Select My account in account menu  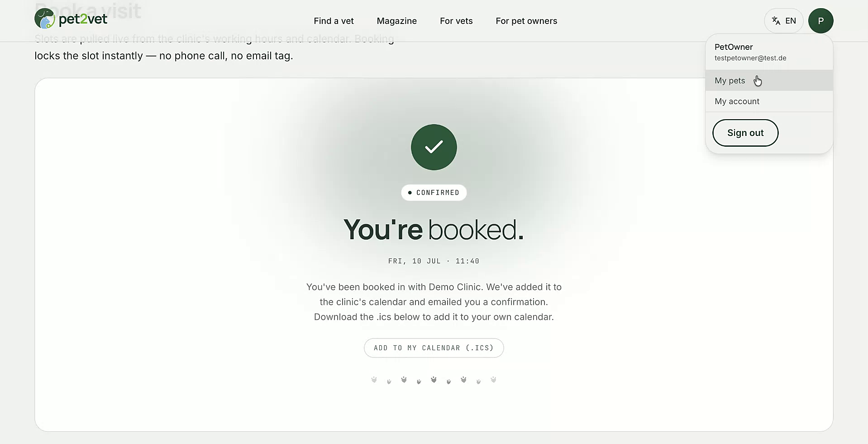coord(769,101)
